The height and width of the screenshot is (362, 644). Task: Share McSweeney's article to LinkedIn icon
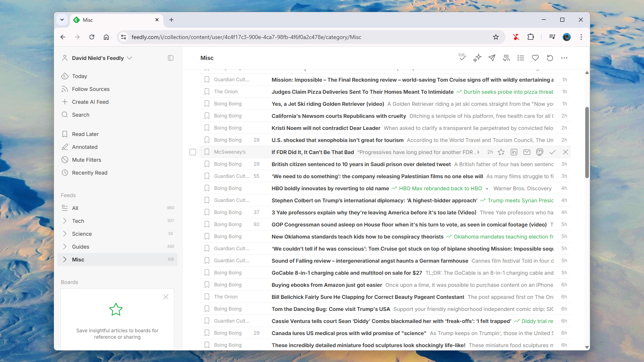[514, 152]
